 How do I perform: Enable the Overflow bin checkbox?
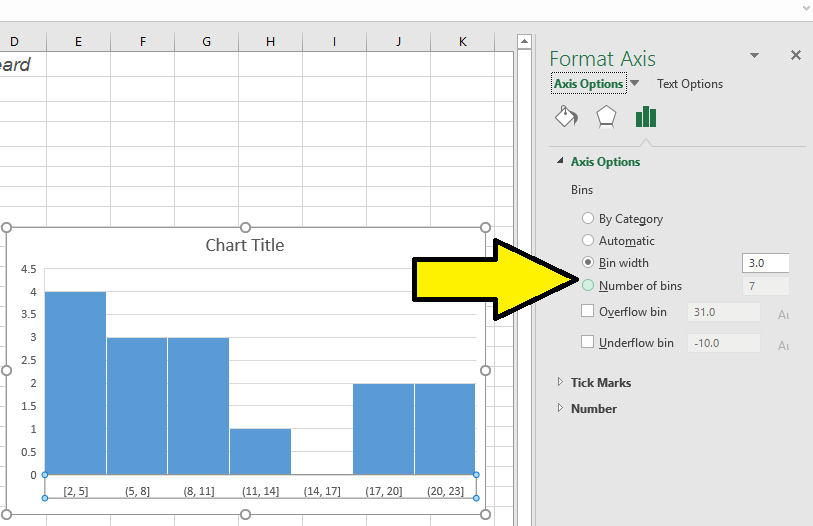click(588, 312)
